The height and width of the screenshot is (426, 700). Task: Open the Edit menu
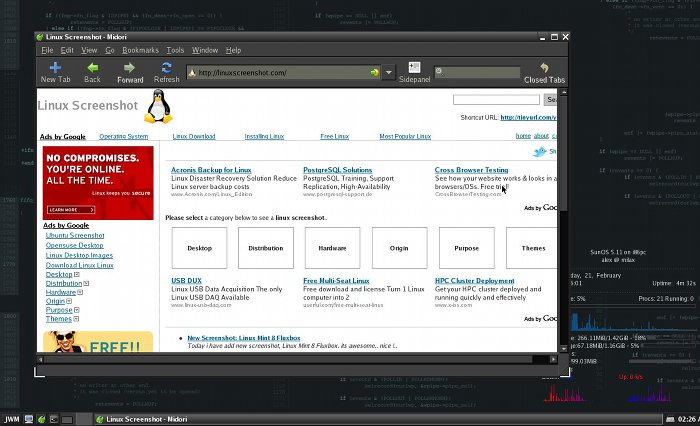coord(67,50)
